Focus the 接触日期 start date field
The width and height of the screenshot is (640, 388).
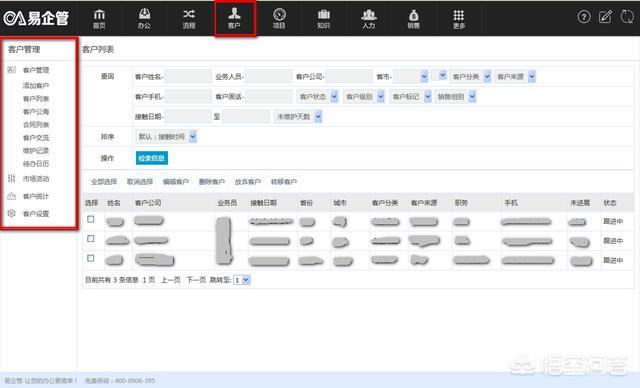coord(188,117)
